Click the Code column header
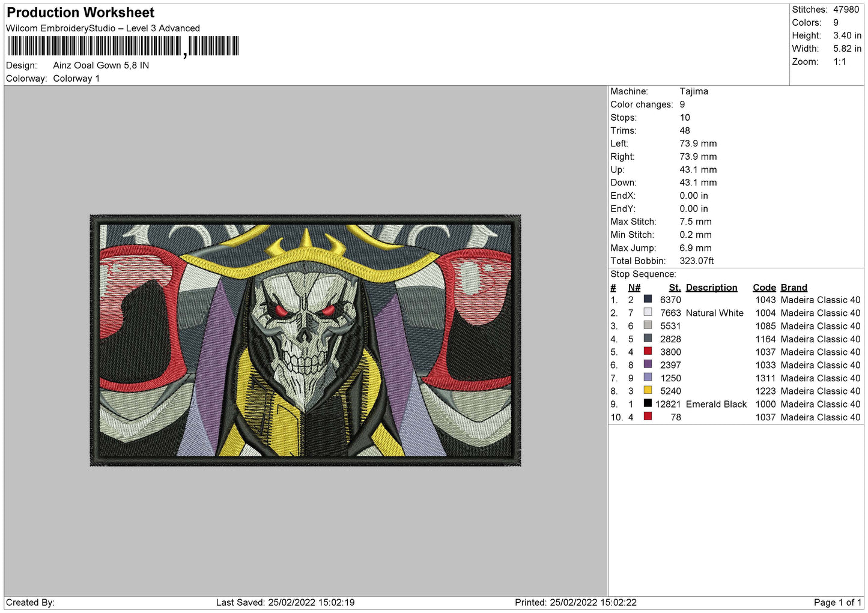 764,288
